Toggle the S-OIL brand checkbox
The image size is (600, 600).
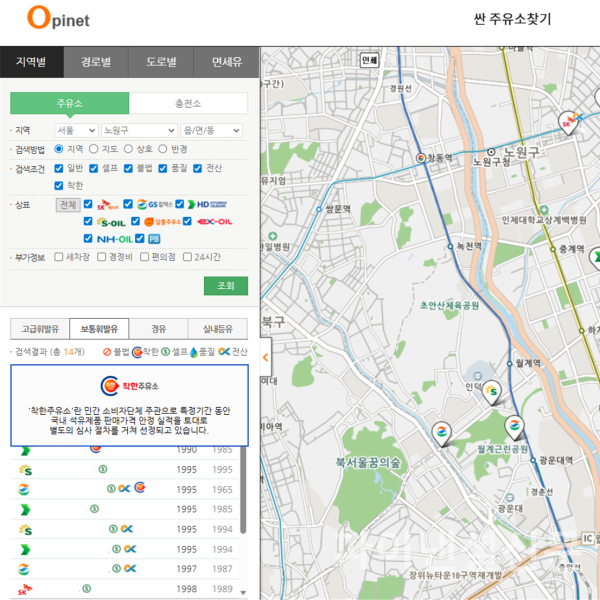[88, 221]
